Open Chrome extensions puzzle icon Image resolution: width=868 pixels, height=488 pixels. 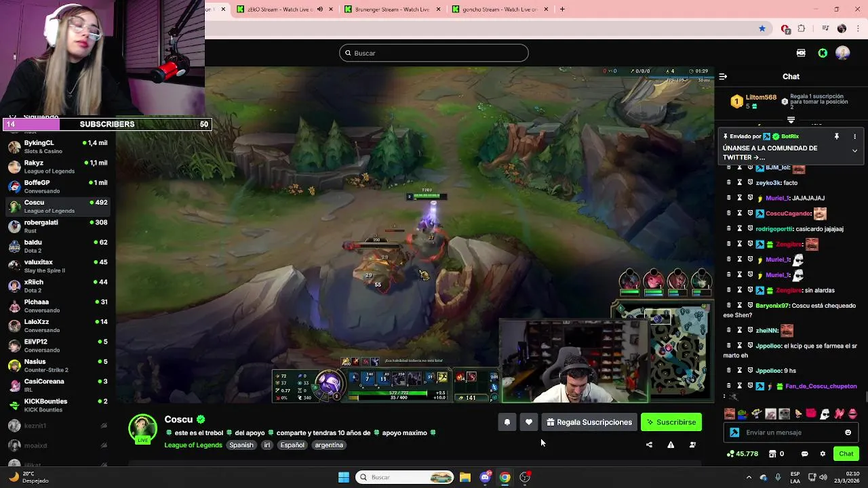pyautogui.click(x=802, y=28)
